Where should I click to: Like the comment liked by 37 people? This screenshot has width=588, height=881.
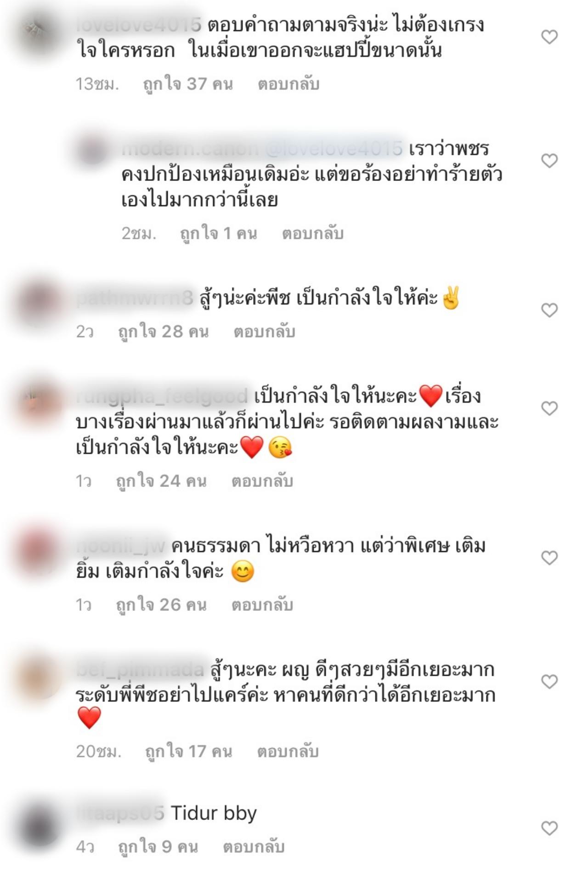coord(549,37)
